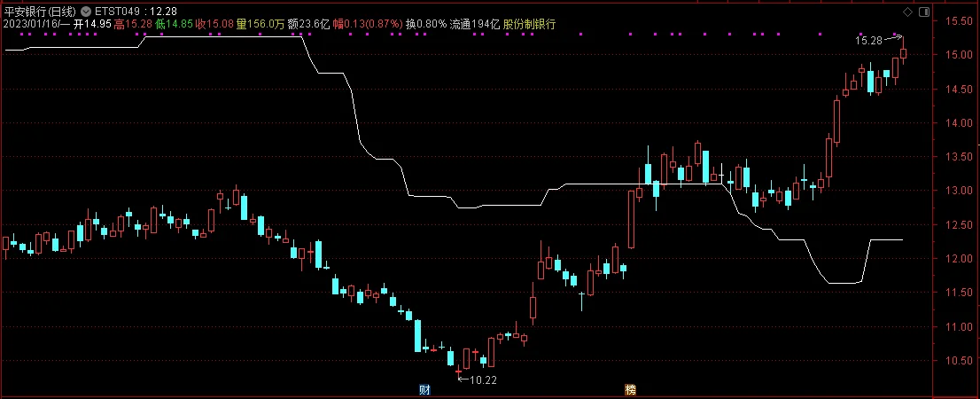Click the 15.50 price axis label
The height and width of the screenshot is (399, 980).
pyautogui.click(x=958, y=22)
